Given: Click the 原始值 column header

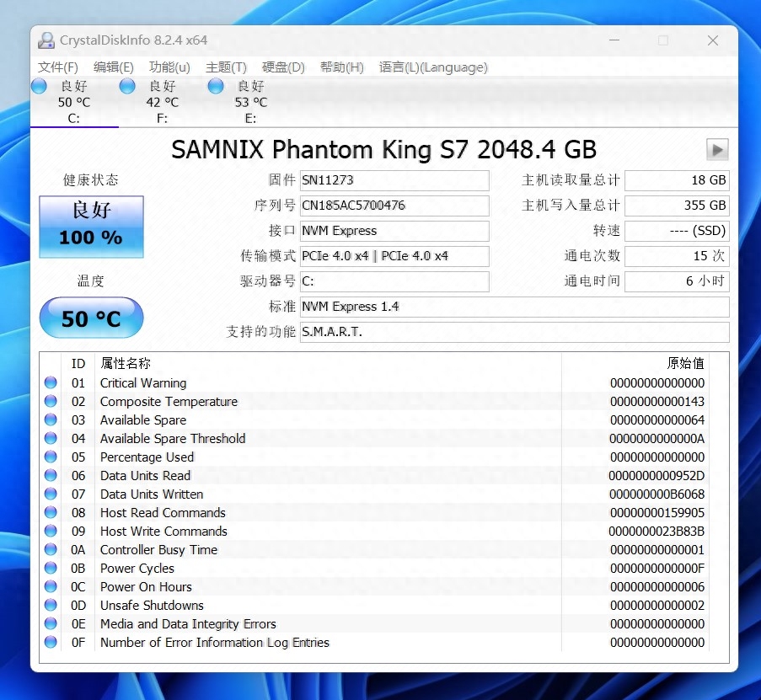Looking at the screenshot, I should pyautogui.click(x=686, y=363).
